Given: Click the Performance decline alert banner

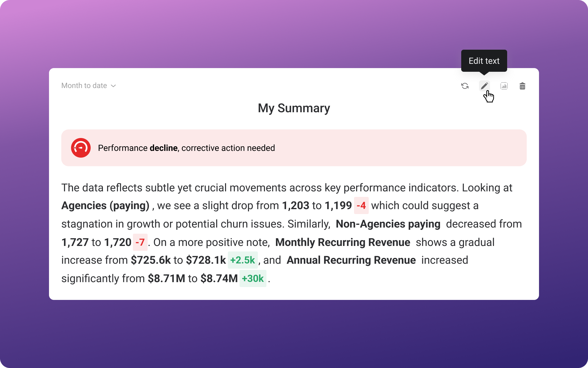Looking at the screenshot, I should (294, 148).
